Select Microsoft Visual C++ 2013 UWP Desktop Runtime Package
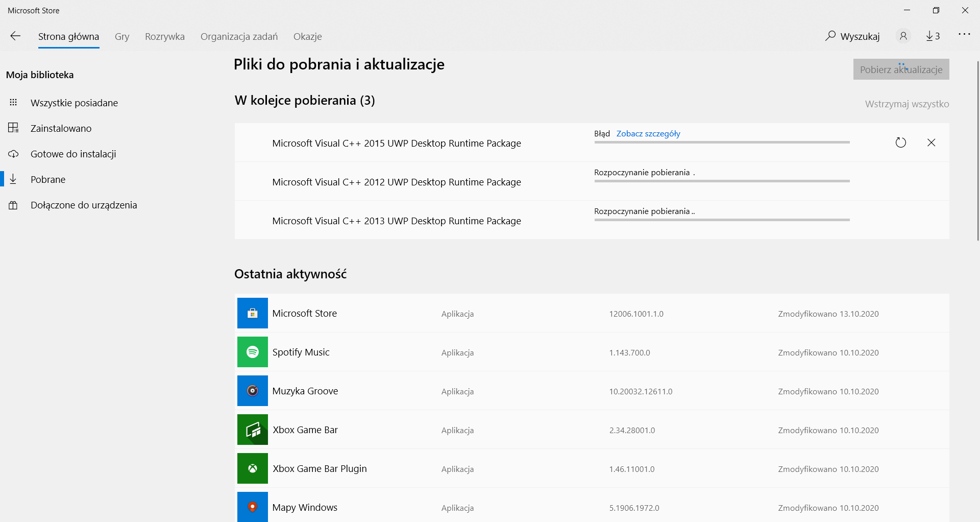Viewport: 980px width, 522px height. pyautogui.click(x=397, y=221)
